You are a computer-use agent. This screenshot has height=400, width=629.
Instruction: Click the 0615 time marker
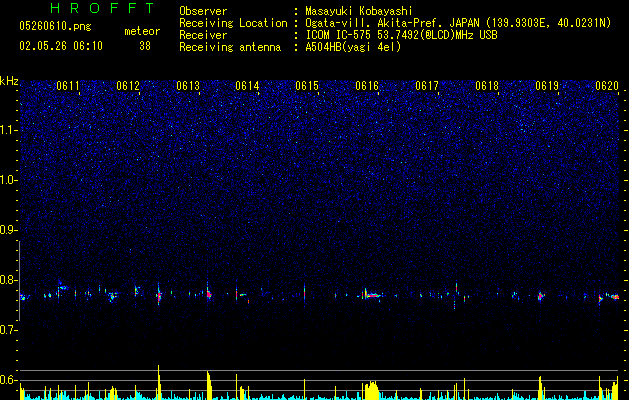pyautogui.click(x=307, y=86)
